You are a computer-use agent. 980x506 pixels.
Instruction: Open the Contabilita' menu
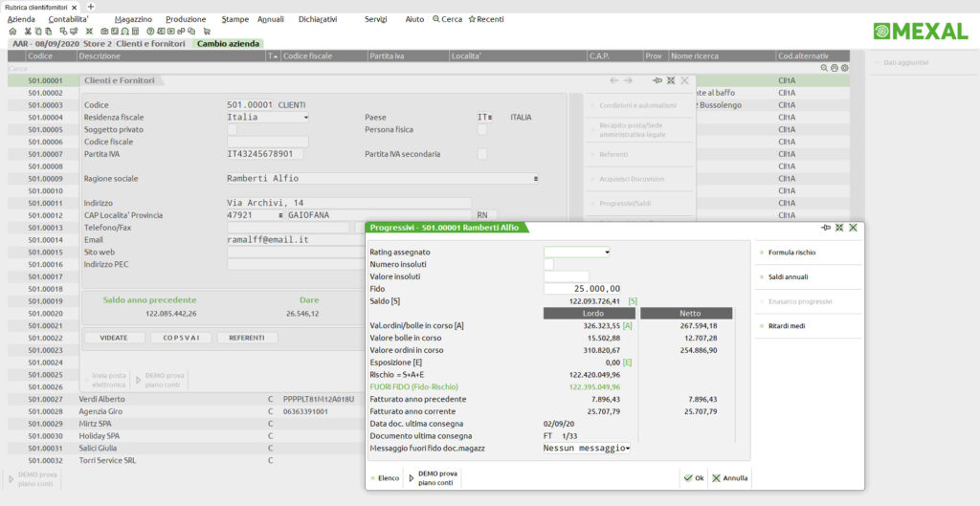[69, 19]
